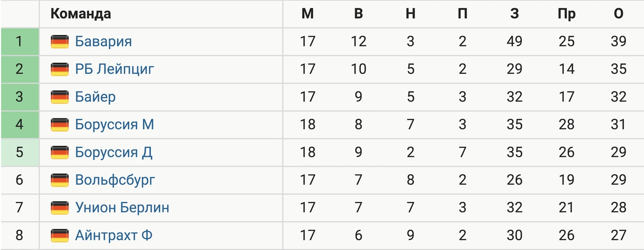Open the РБ Лейпциг team page

(114, 69)
